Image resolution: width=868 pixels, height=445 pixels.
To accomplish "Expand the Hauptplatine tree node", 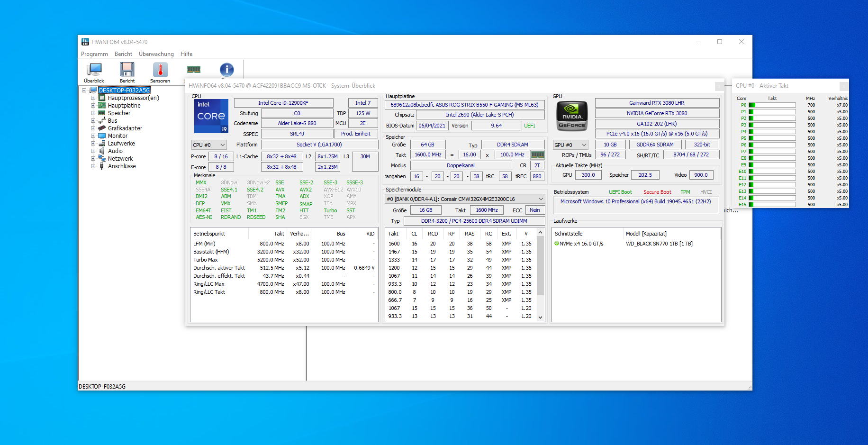I will pos(93,106).
